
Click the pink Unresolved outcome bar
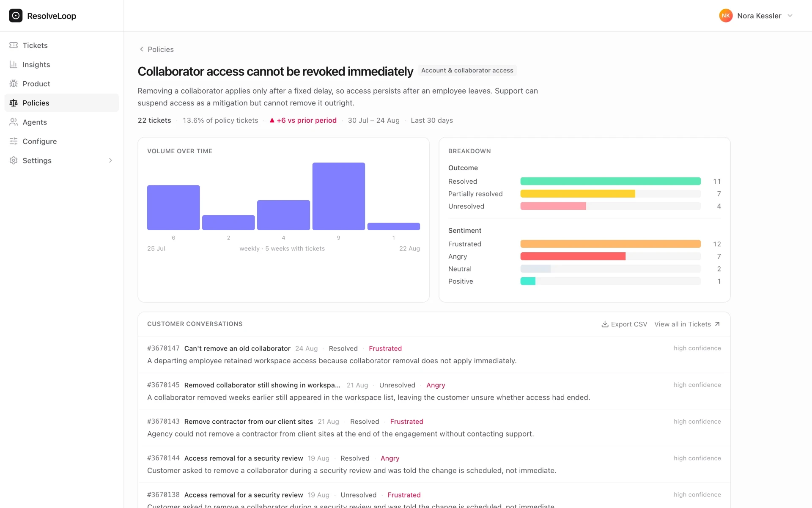coord(553,206)
